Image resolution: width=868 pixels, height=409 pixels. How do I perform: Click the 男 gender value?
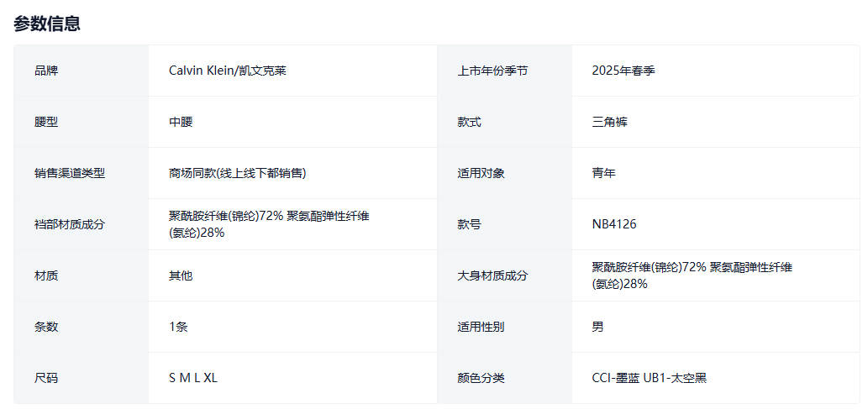coord(597,327)
